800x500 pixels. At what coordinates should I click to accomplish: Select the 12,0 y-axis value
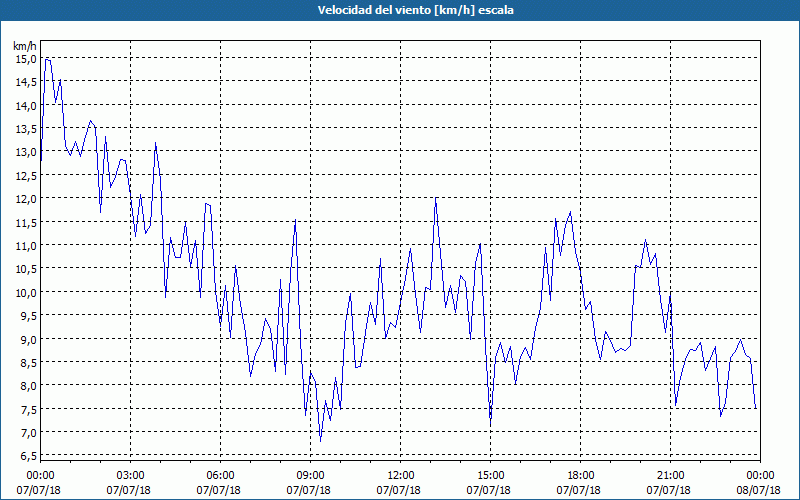point(26,199)
